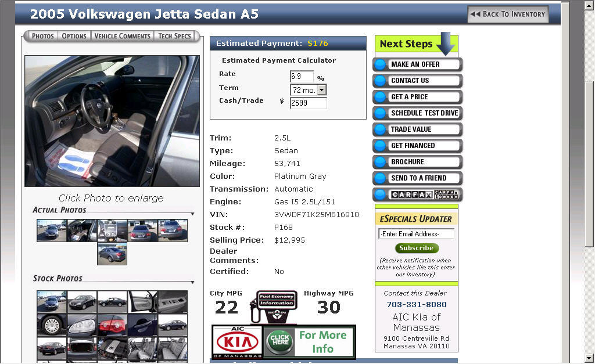
Task: Open the CARFAX report button
Action: pyautogui.click(x=417, y=194)
